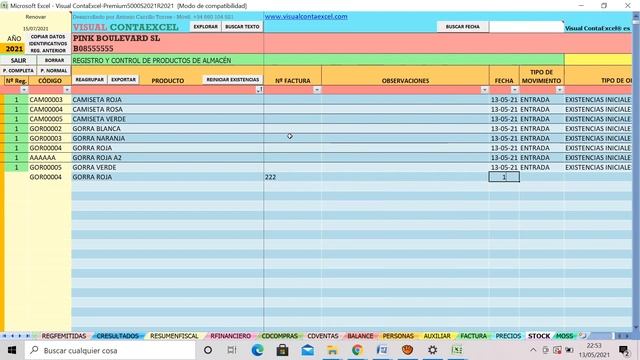Image resolution: width=640 pixels, height=360 pixels.
Task: Open the notification center icon
Action: (x=624, y=350)
